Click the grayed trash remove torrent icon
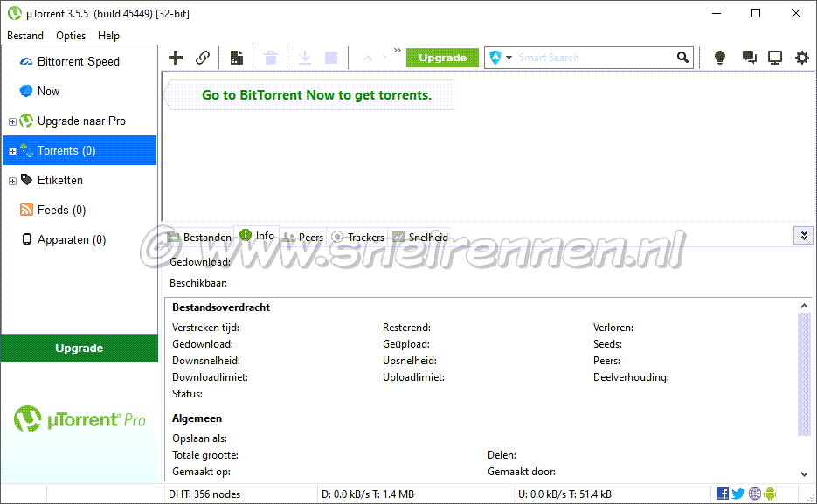 (x=270, y=58)
